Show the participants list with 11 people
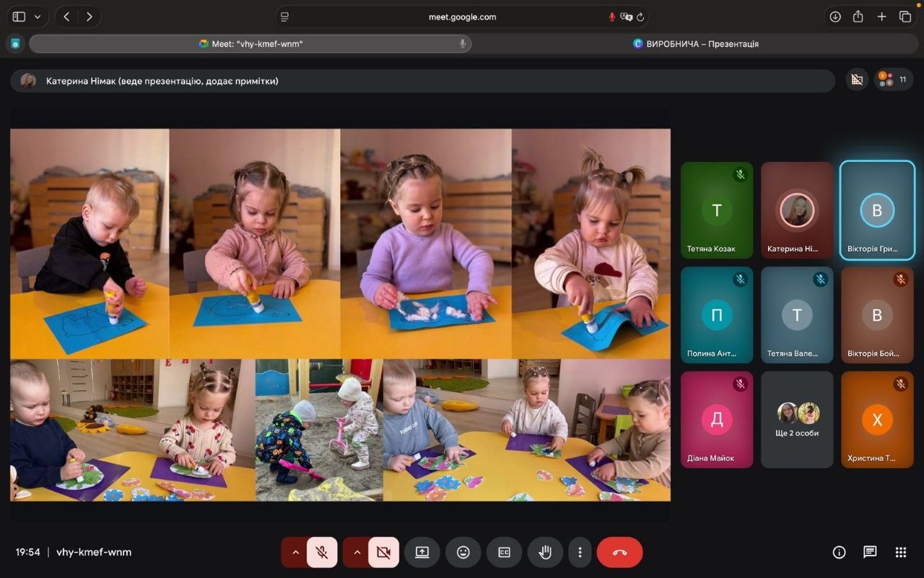The width and height of the screenshot is (924, 578). 894,79
